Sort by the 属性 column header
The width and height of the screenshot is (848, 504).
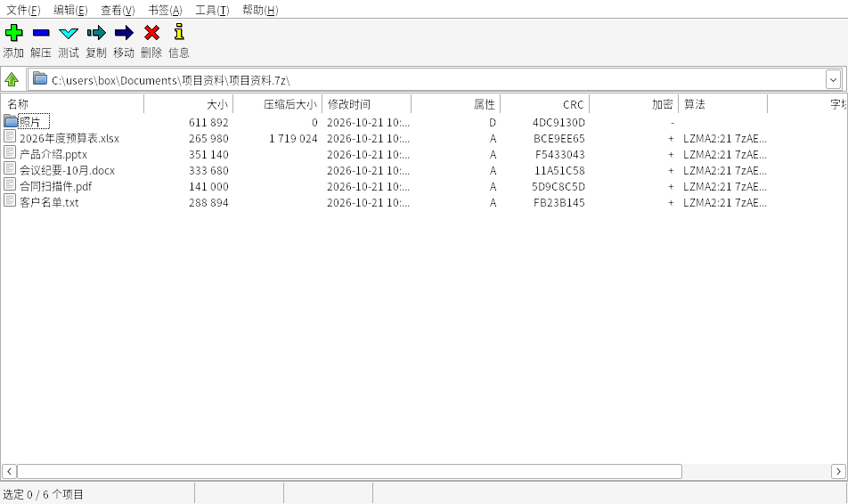click(x=456, y=104)
